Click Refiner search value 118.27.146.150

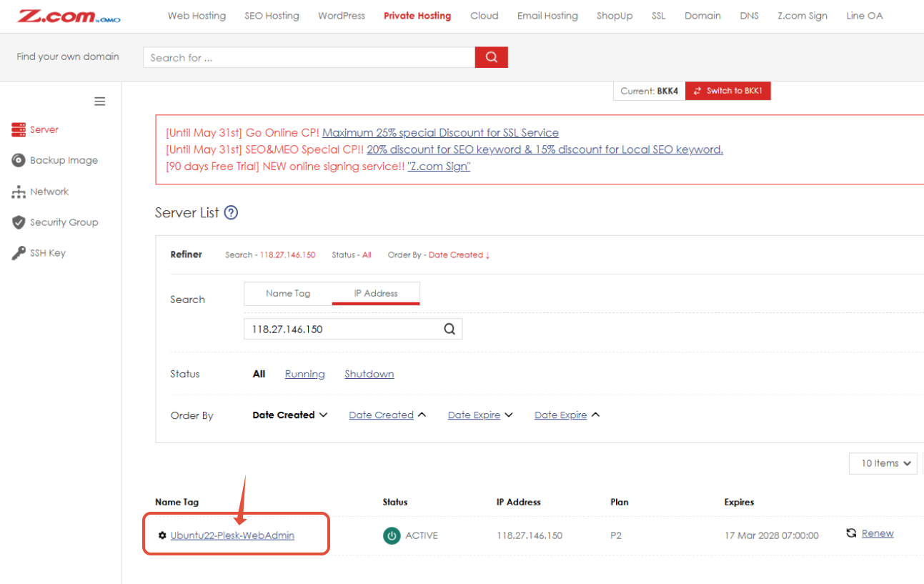(x=287, y=255)
